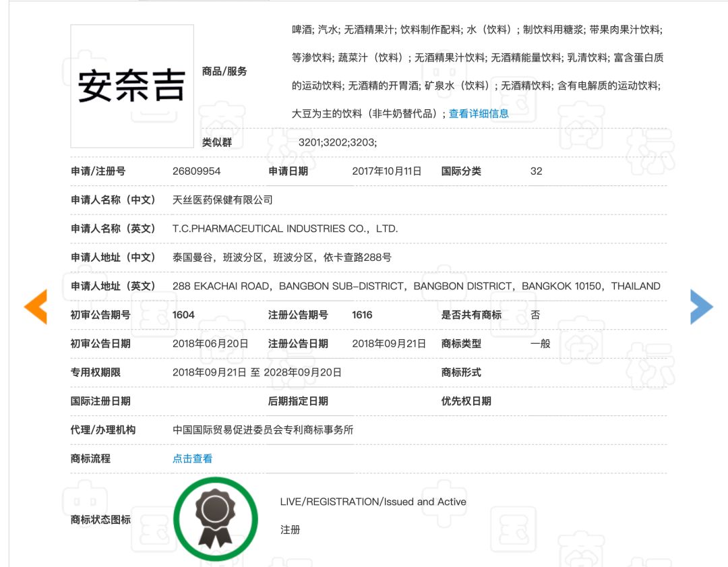Open 查看详细信息 link for goods details
The height and width of the screenshot is (567, 728).
click(479, 113)
